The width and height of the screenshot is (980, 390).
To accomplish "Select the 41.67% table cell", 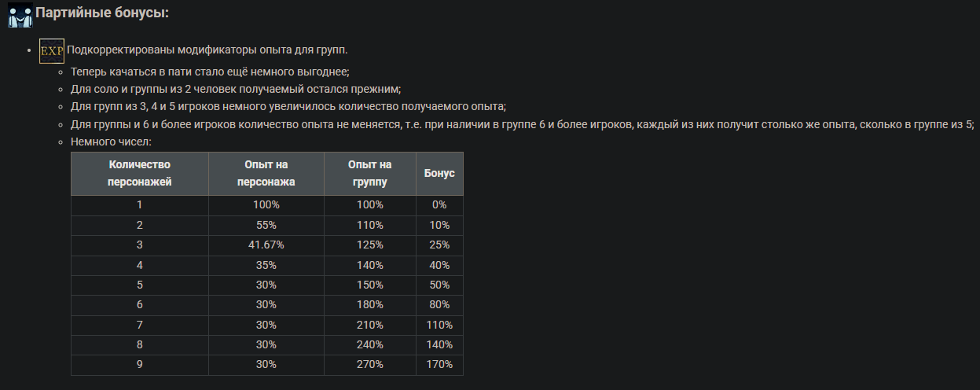I will [266, 245].
